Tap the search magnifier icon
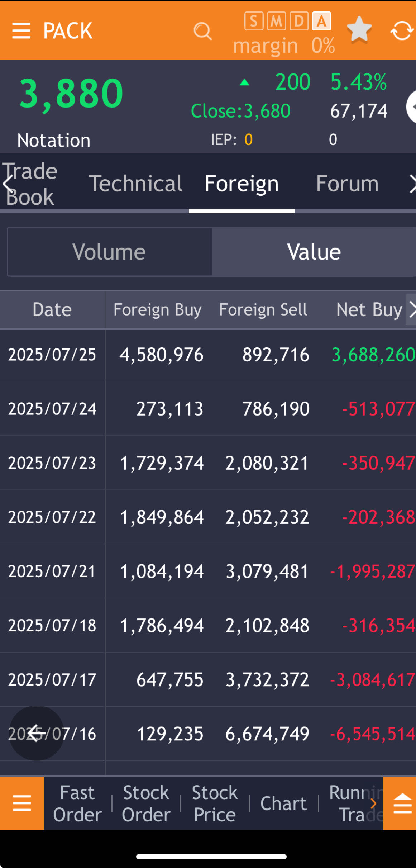Image resolution: width=416 pixels, height=868 pixels. [x=203, y=31]
